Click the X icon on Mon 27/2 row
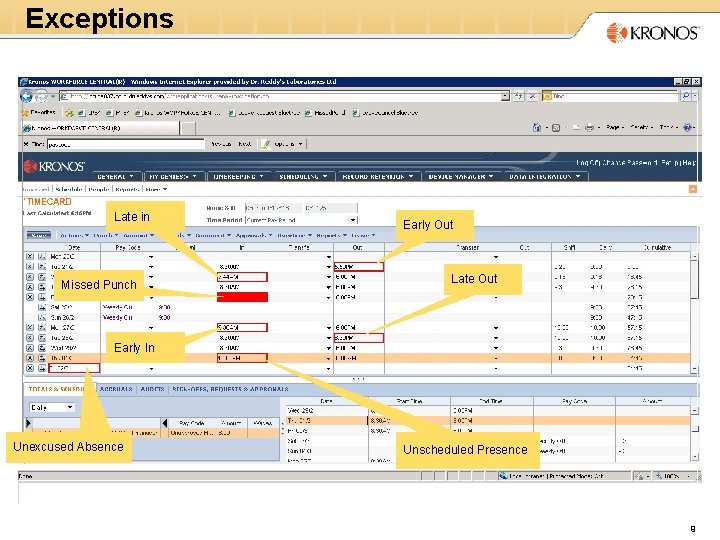Image resolution: width=720 pixels, height=540 pixels. click(30, 327)
